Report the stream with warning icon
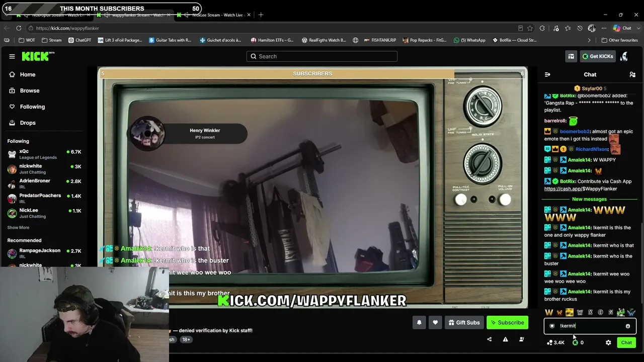The image size is (644, 362). [x=505, y=339]
